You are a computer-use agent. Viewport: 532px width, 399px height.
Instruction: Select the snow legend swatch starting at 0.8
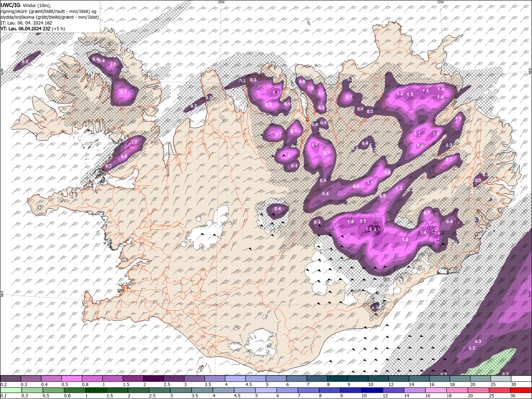click(x=92, y=379)
